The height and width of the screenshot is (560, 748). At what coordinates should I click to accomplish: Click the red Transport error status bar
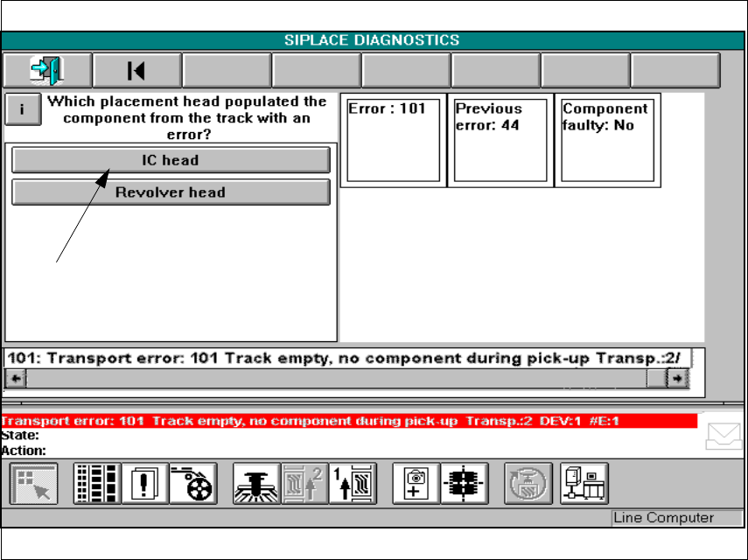(x=349, y=421)
